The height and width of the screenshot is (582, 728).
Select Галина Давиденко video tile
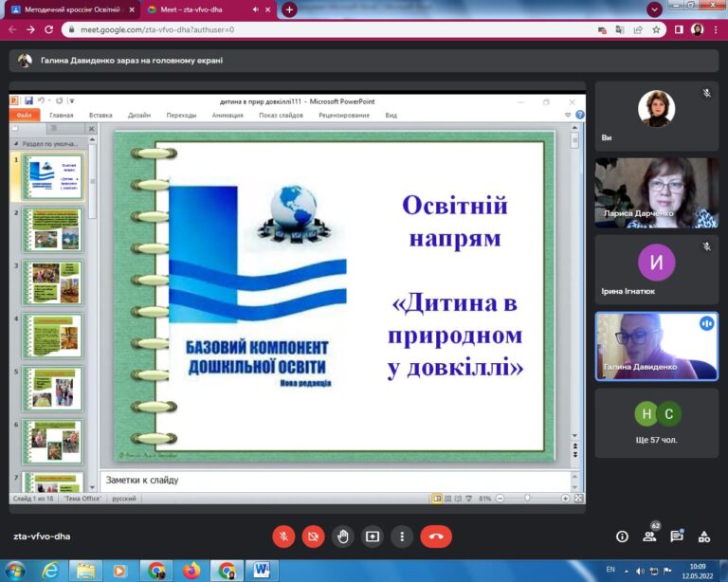tap(657, 346)
